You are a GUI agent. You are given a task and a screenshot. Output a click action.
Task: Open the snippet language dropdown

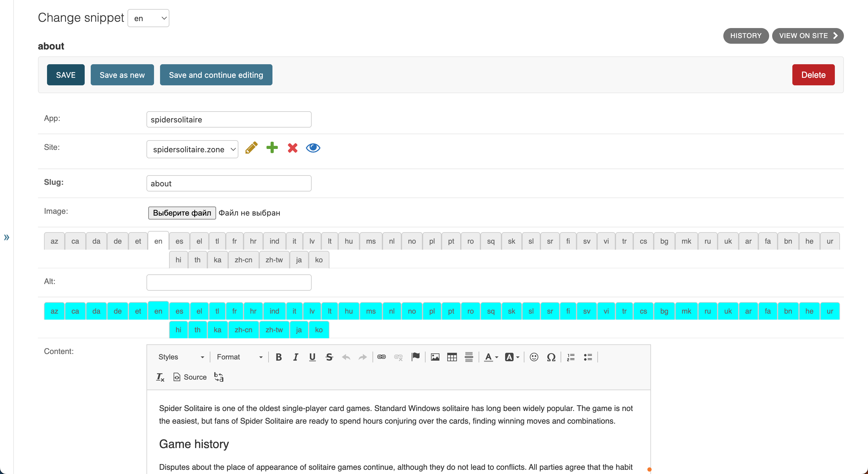[x=149, y=18]
